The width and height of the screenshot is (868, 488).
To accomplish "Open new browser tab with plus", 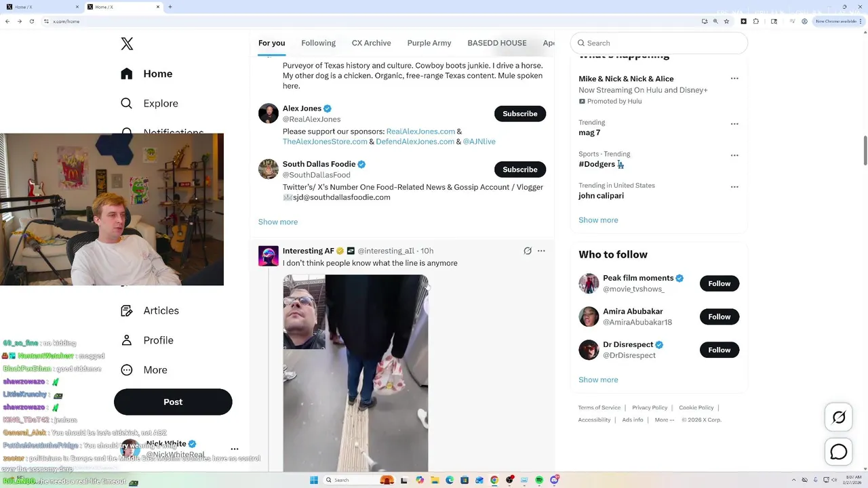I will [170, 7].
